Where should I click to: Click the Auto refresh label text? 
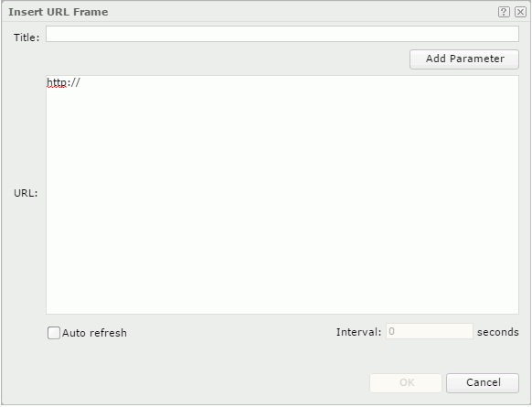point(94,333)
